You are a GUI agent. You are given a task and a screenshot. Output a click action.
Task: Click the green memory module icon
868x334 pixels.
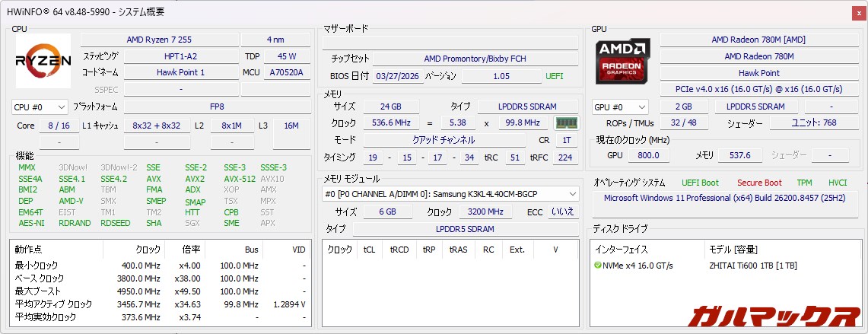566,122
